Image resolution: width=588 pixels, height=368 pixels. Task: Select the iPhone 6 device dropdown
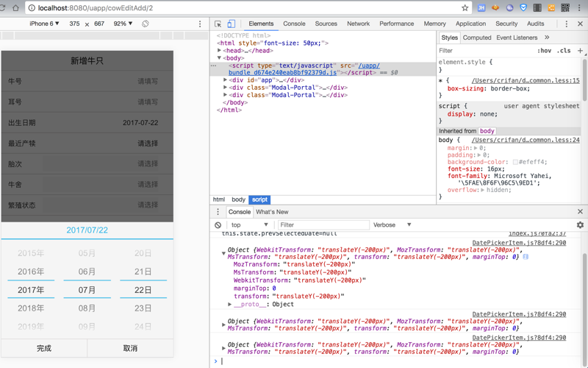tap(44, 24)
